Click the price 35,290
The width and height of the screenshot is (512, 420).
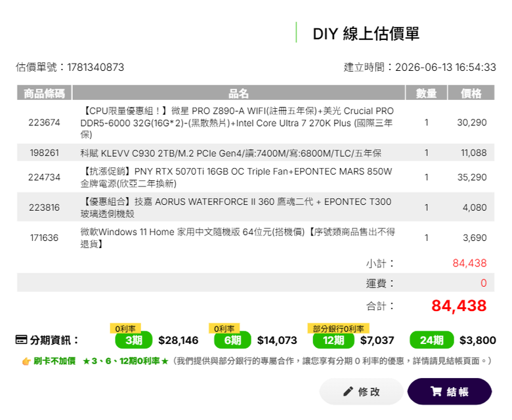(472, 177)
